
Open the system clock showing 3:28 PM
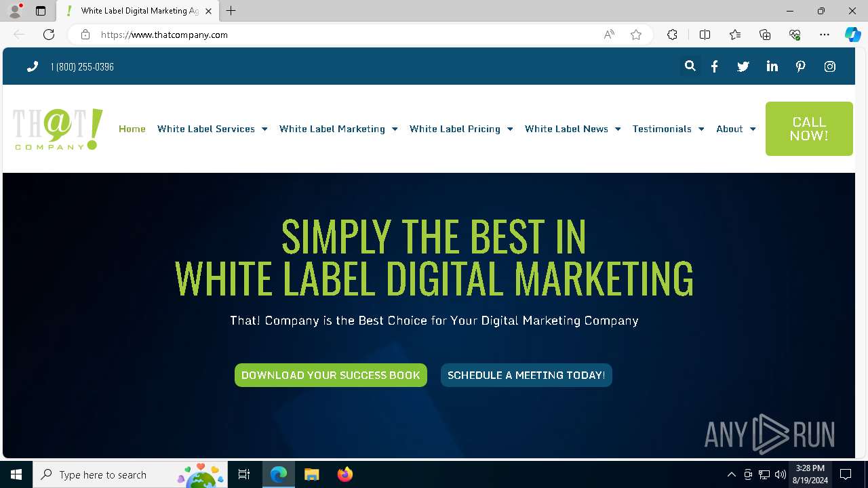point(810,474)
